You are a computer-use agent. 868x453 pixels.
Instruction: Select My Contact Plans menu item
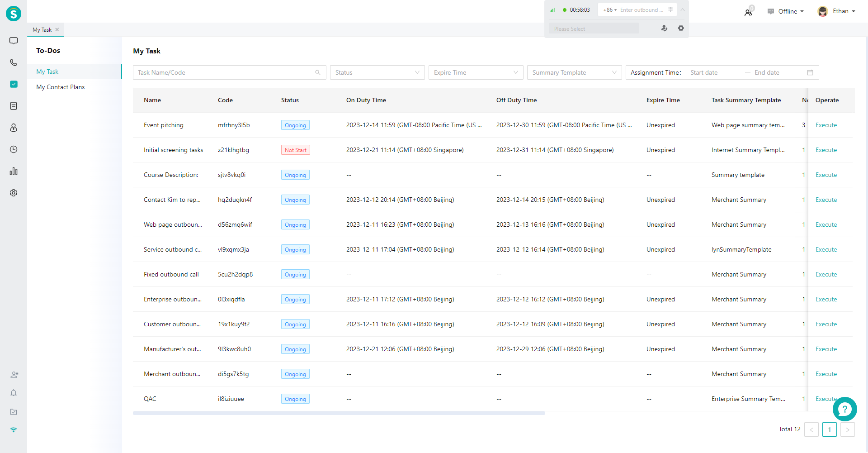click(x=75, y=87)
